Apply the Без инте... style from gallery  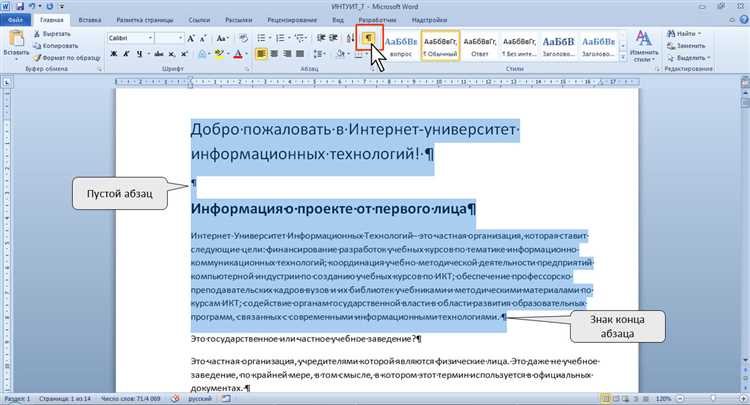(x=519, y=46)
